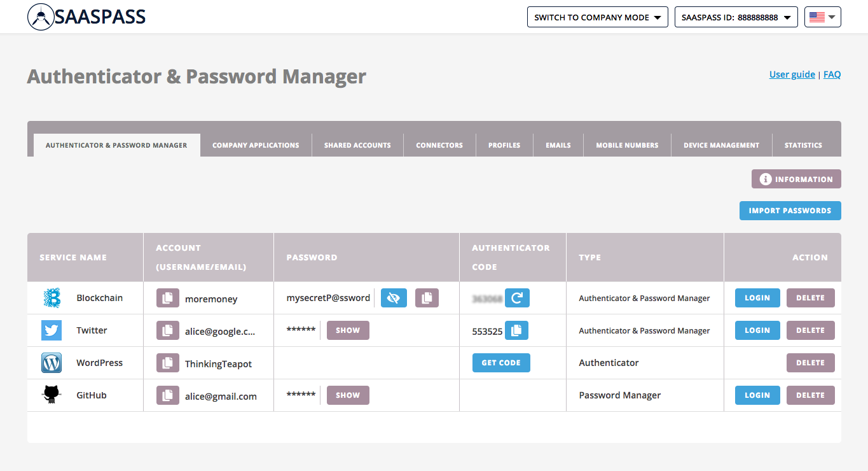Hide the Blockchain password with eye icon
Viewport: 868px width, 471px height.
[x=394, y=298]
